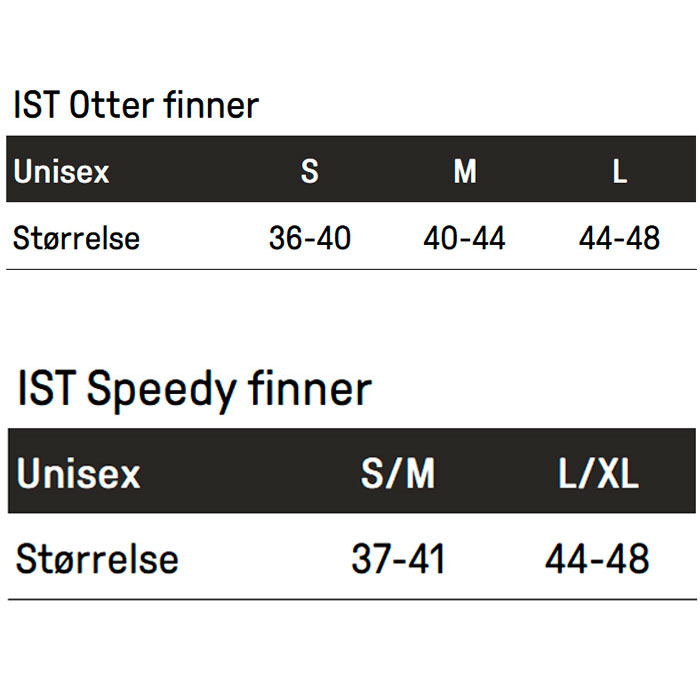Click the 36-40 size value
The width and height of the screenshot is (700, 700).
(x=310, y=238)
